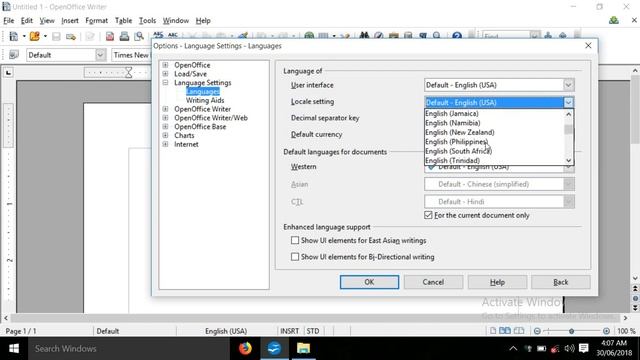Click the locale list scrollbar thumb

(568, 129)
